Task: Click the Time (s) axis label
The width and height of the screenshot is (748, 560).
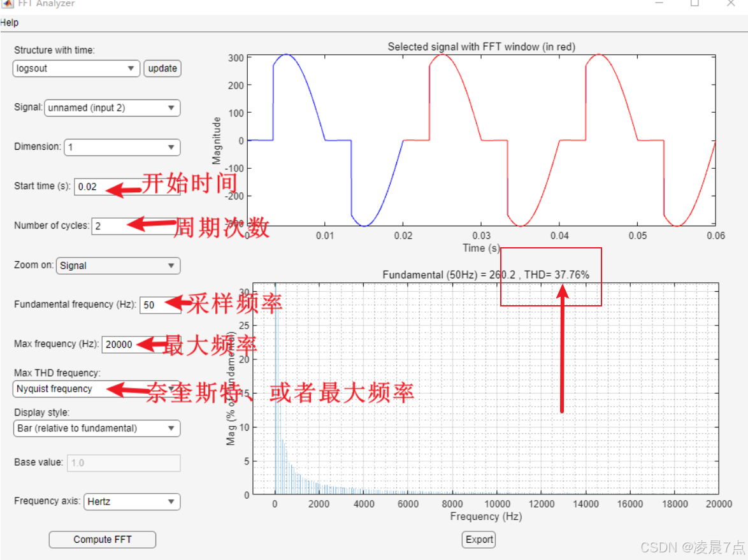Action: (481, 248)
